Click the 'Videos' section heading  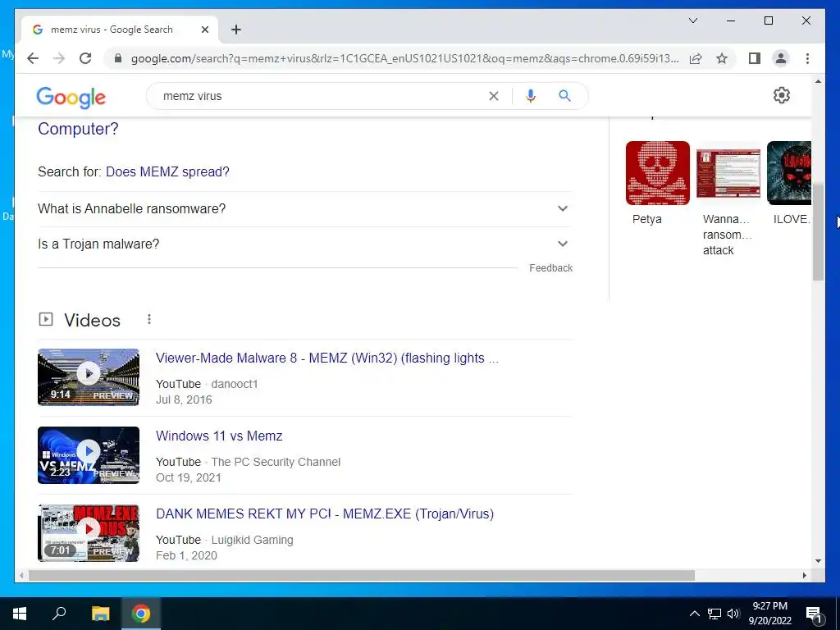pos(92,320)
